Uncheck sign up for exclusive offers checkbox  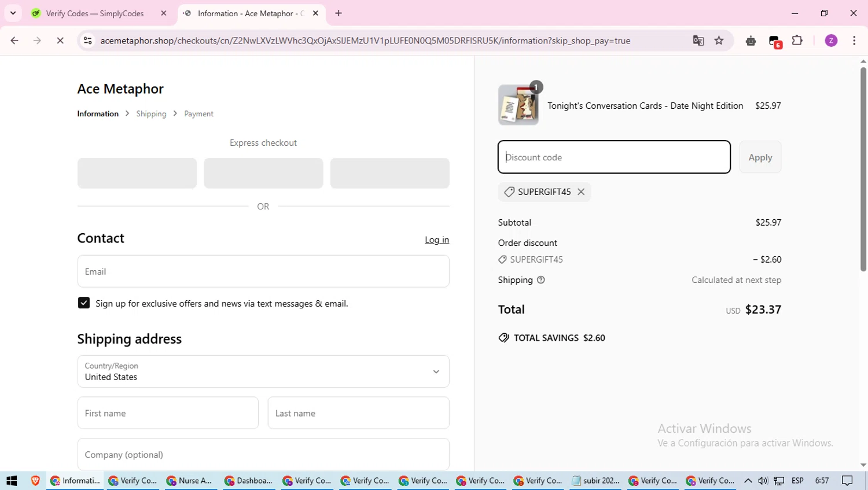click(x=84, y=303)
